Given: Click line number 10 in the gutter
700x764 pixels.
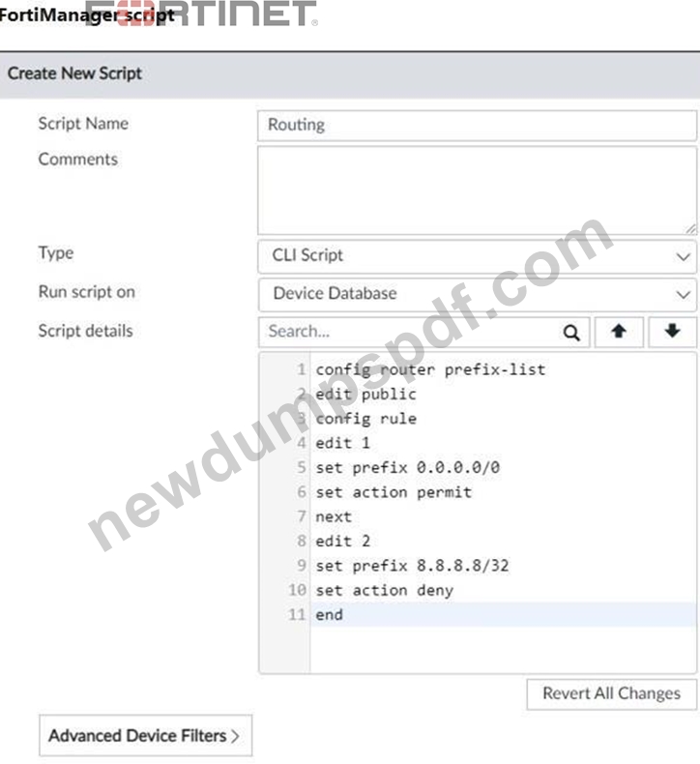Looking at the screenshot, I should 297,591.
